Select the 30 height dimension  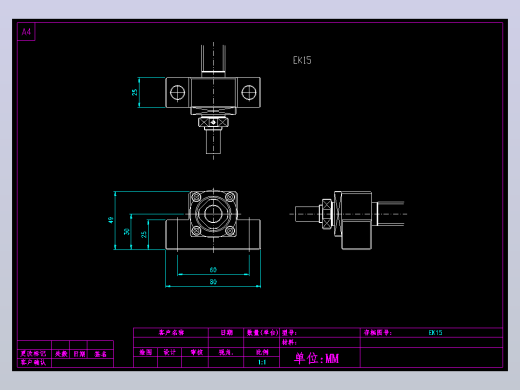coord(127,231)
